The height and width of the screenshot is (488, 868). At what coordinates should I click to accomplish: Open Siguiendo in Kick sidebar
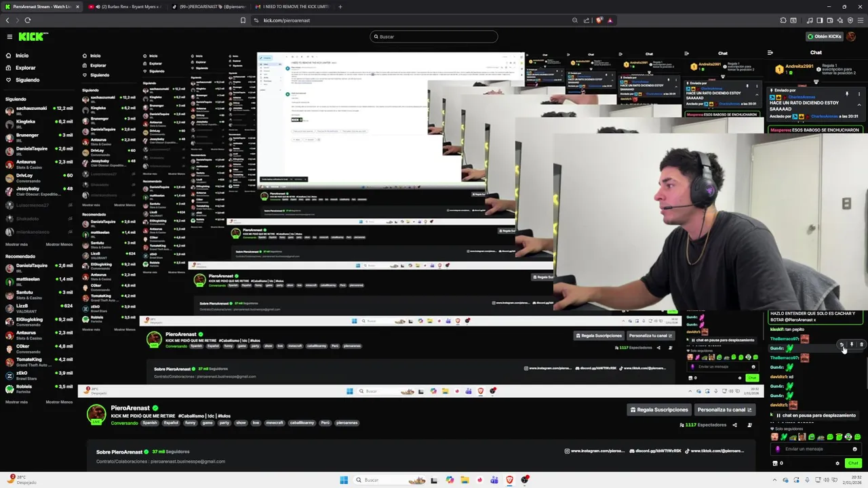(x=22, y=80)
